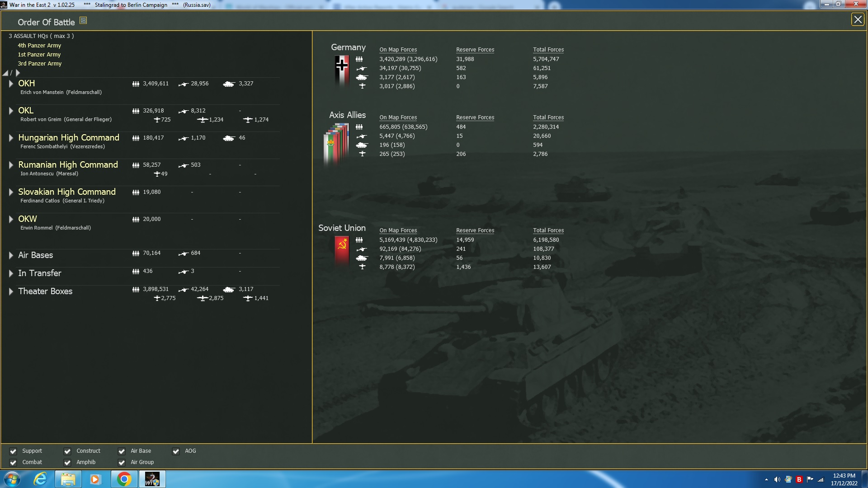Screen dimensions: 868x488
Task: Disable the AOG checkbox
Action: pyautogui.click(x=176, y=451)
